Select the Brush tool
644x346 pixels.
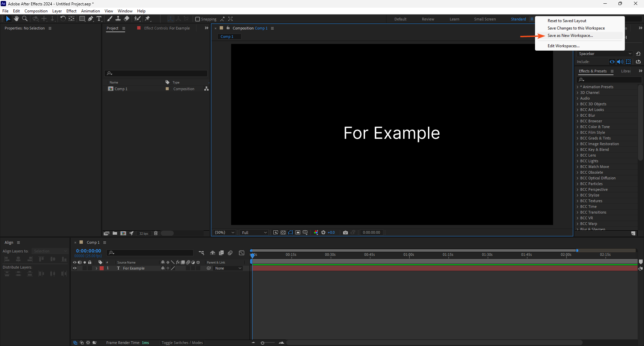tap(110, 19)
